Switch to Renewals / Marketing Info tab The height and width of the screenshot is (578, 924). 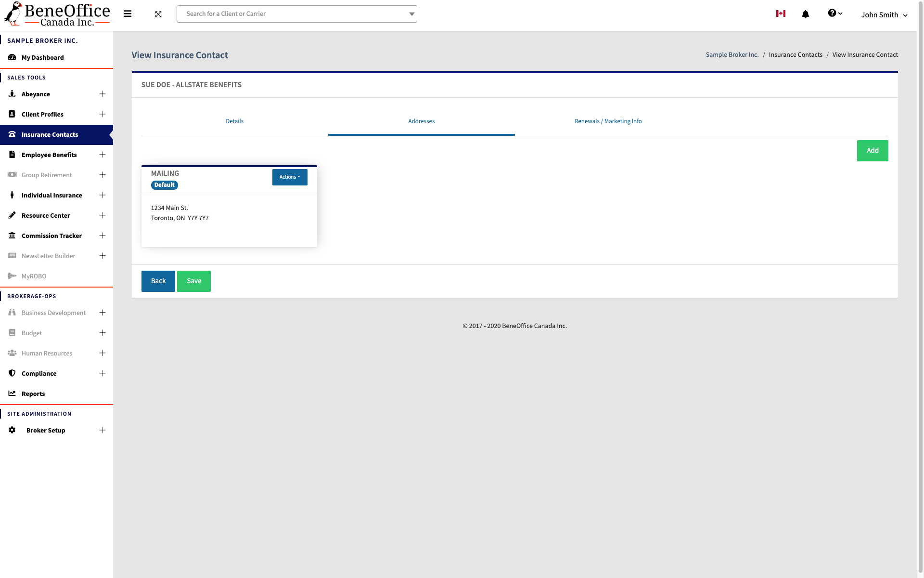(608, 121)
